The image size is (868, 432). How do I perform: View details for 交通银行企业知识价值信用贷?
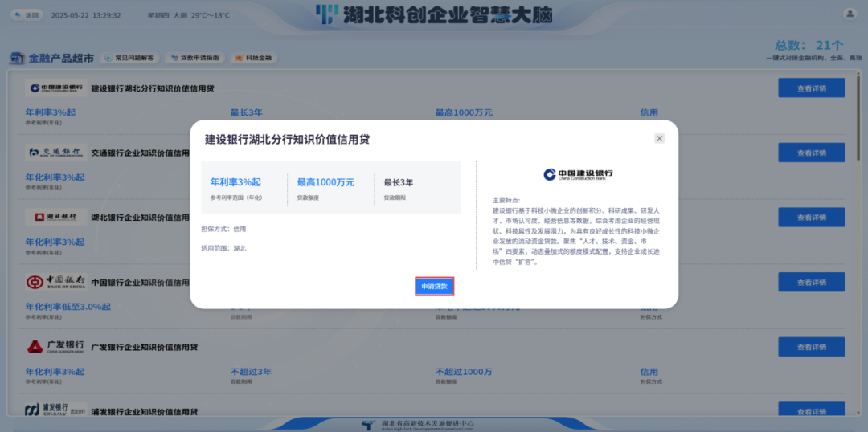(812, 153)
